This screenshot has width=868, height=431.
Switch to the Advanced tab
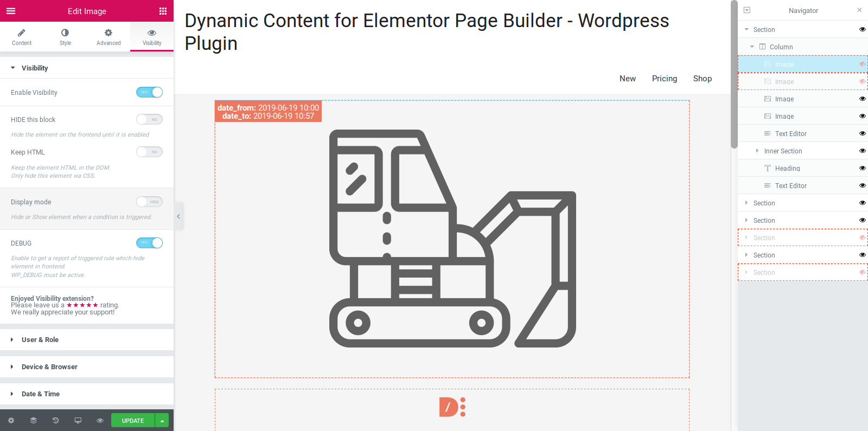coord(108,37)
